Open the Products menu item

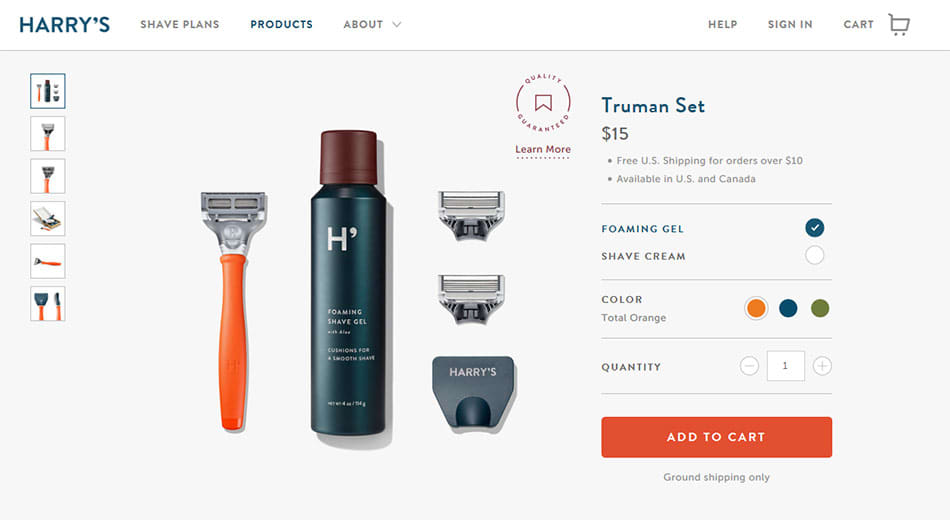point(282,25)
